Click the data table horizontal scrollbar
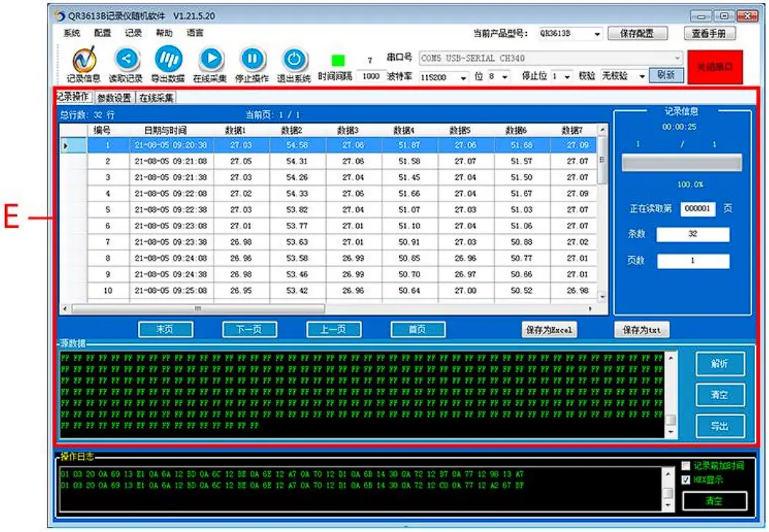 (198, 309)
